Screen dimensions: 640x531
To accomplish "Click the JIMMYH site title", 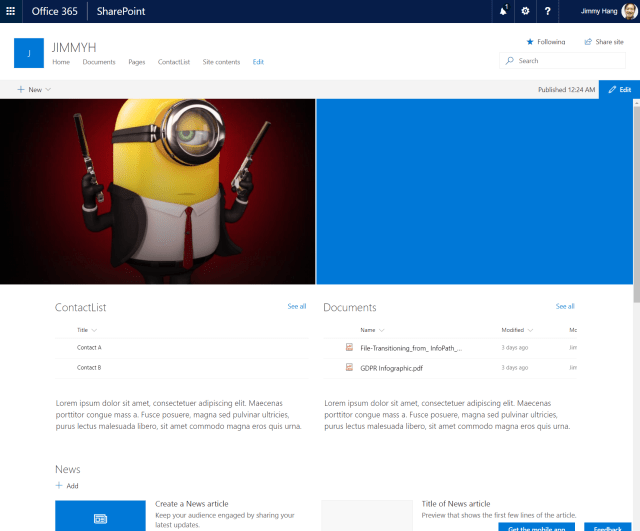I will point(74,47).
